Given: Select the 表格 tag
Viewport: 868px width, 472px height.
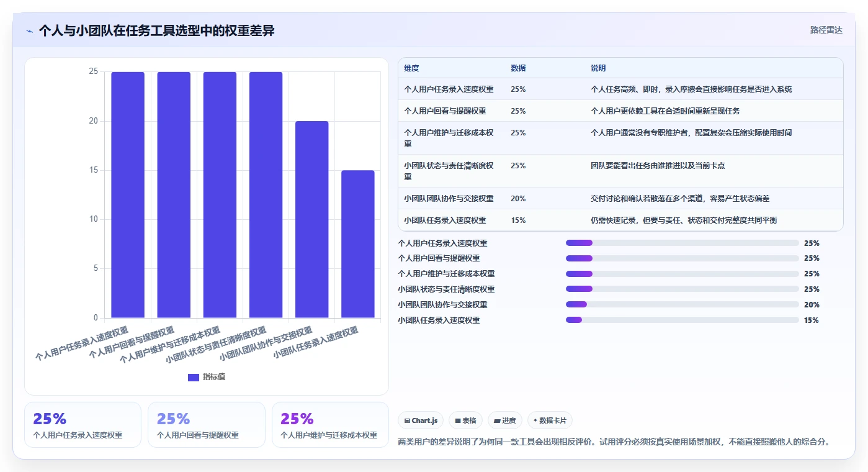Looking at the screenshot, I should tap(465, 420).
